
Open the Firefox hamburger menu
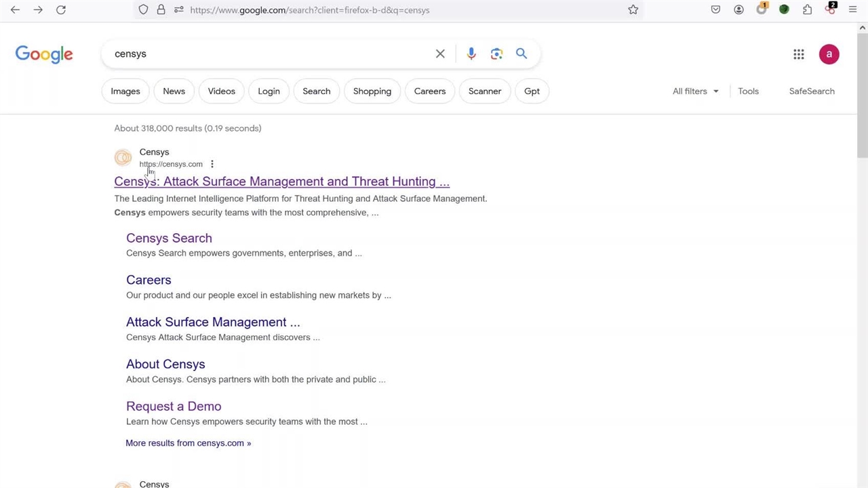click(852, 9)
